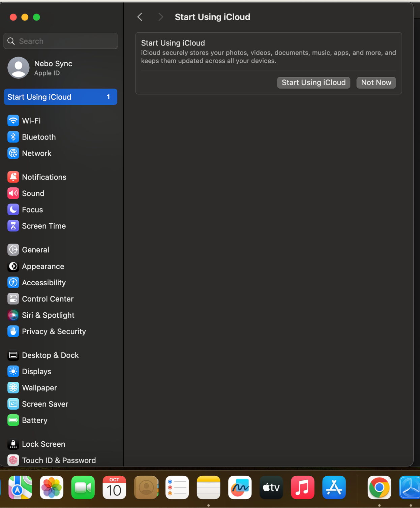Launch Music from the Dock
The width and height of the screenshot is (420, 508).
tap(303, 487)
